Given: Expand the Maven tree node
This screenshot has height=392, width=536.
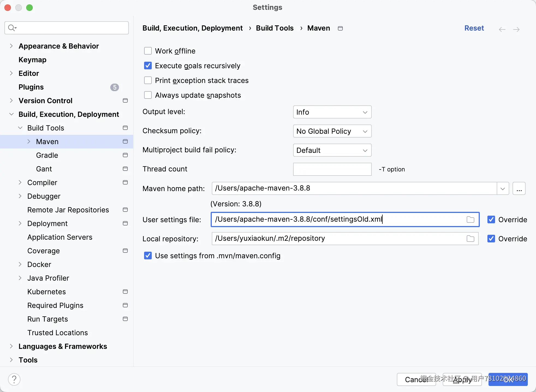Looking at the screenshot, I should [x=29, y=141].
